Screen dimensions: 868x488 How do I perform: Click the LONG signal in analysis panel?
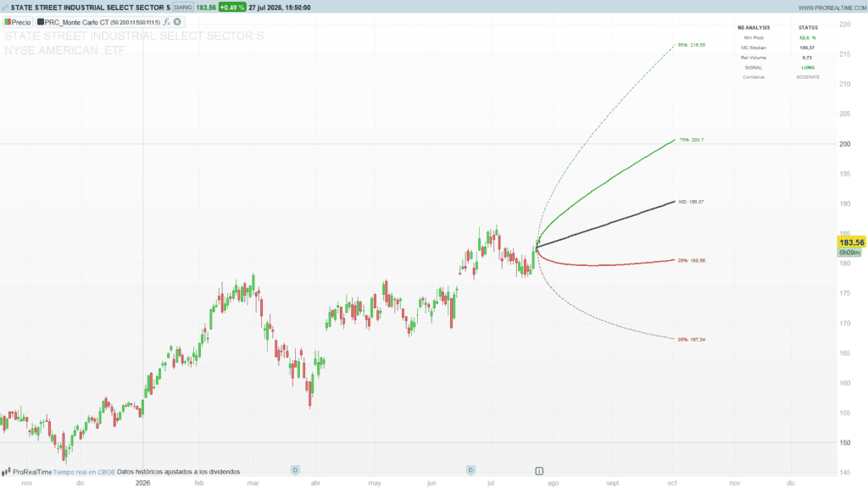[808, 68]
